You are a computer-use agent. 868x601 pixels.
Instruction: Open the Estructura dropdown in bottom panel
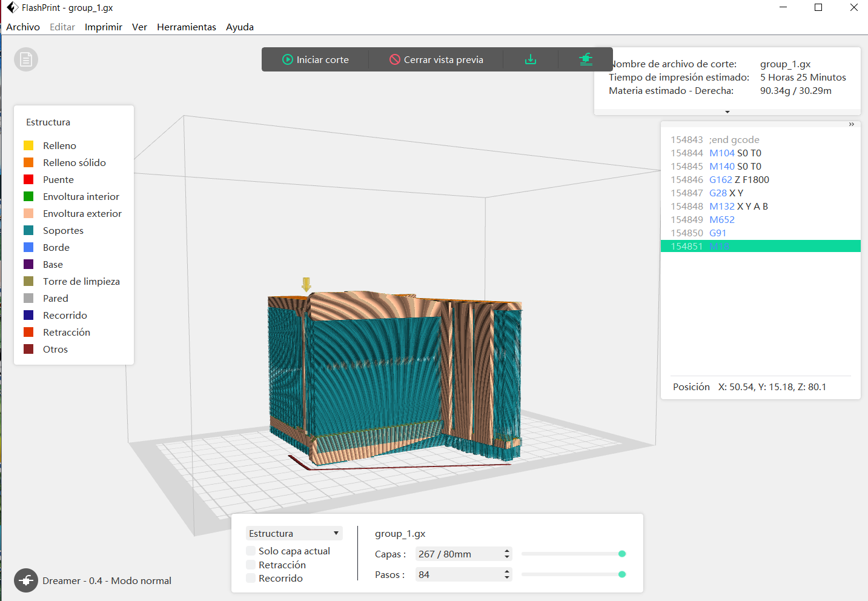coord(294,533)
